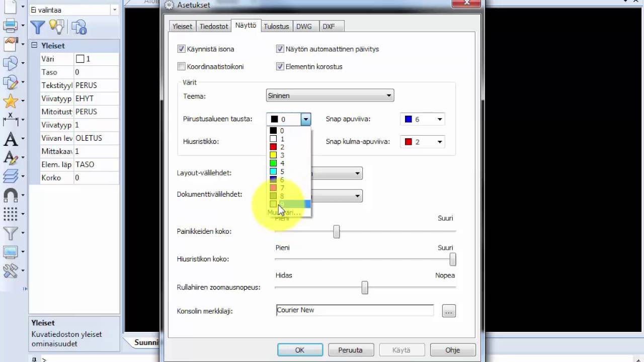Open the Snap kulma-apuviiva color dropdown
This screenshot has height=362, width=644.
pyautogui.click(x=423, y=142)
